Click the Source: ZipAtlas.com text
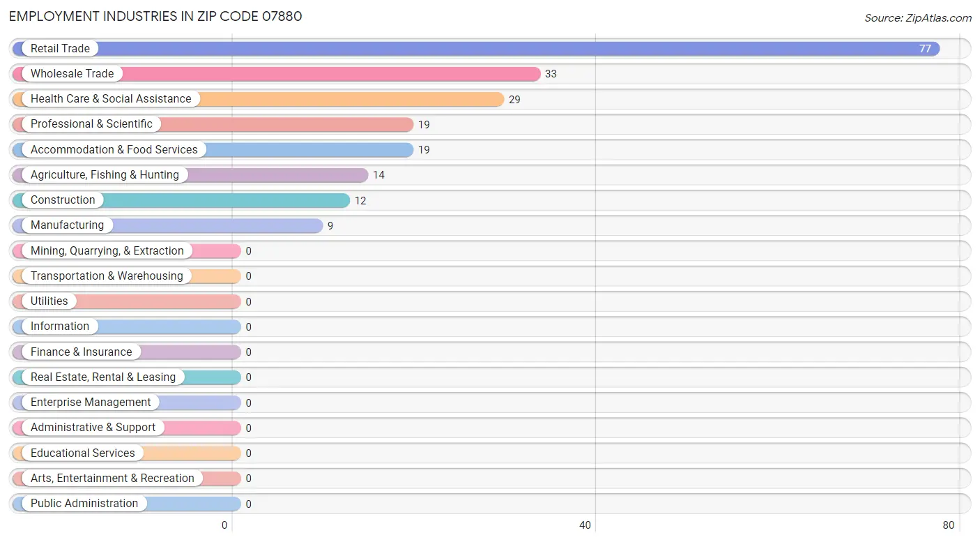Viewport: 980px width, 542px height. tap(918, 18)
